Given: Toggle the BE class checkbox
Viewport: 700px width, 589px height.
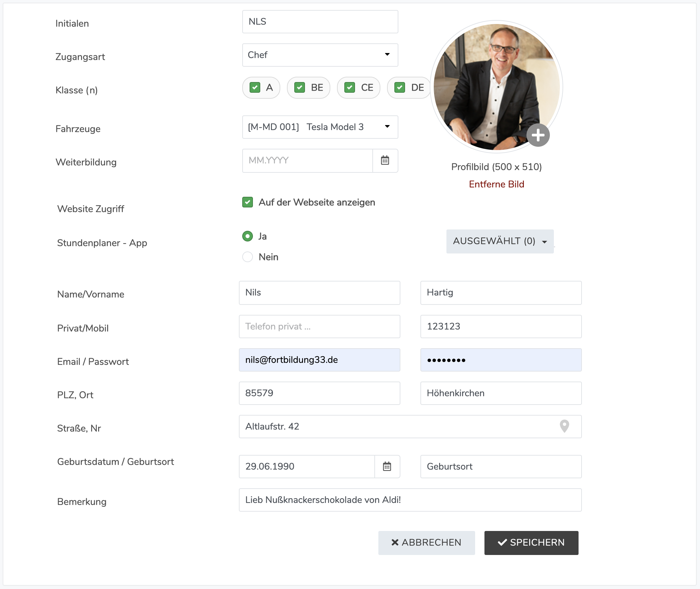Looking at the screenshot, I should click(x=300, y=87).
